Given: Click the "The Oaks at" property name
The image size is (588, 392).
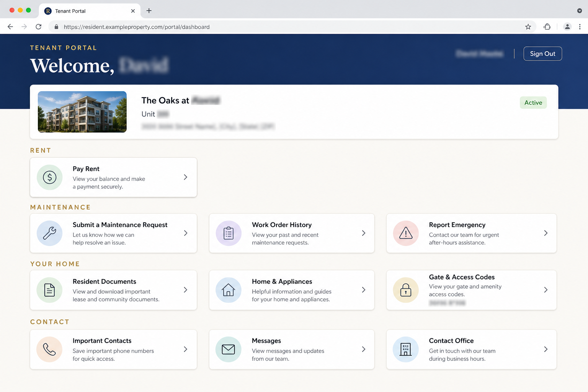Looking at the screenshot, I should point(165,100).
